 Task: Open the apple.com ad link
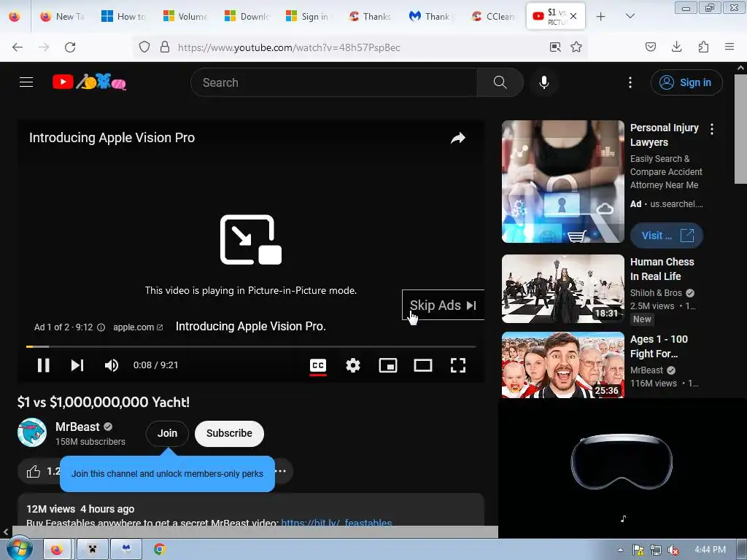pyautogui.click(x=138, y=327)
